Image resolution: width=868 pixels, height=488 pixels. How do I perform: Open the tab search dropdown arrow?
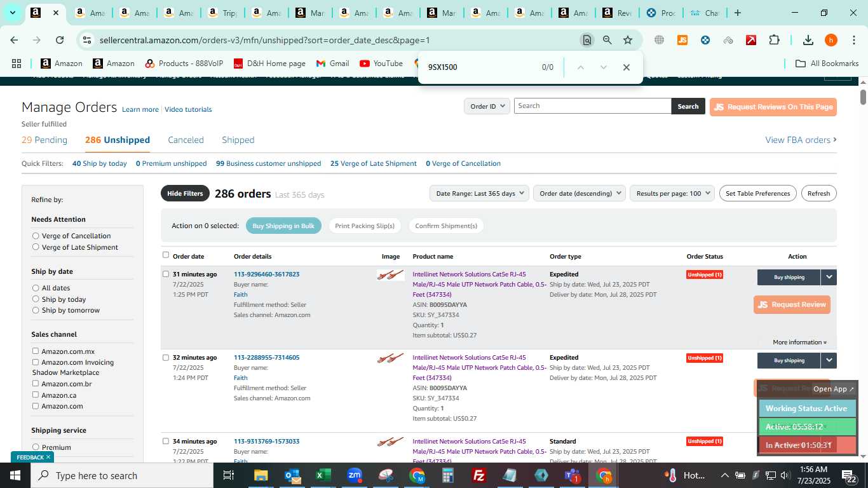pyautogui.click(x=12, y=13)
